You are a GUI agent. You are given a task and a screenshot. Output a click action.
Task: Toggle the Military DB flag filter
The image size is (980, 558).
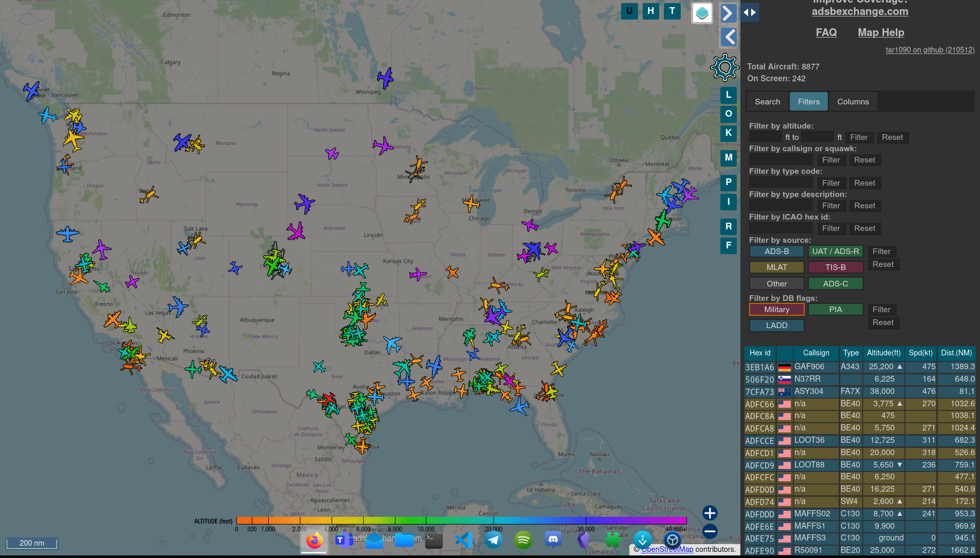point(776,310)
